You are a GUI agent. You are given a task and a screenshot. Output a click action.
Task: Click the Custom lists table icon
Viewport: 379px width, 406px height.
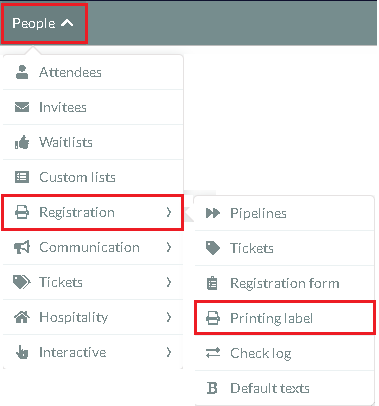(22, 177)
